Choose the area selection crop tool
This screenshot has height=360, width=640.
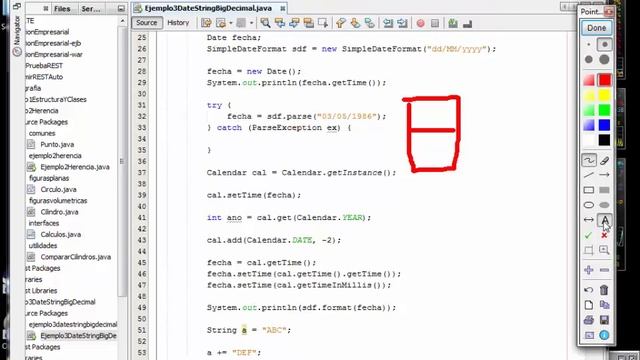click(589, 250)
